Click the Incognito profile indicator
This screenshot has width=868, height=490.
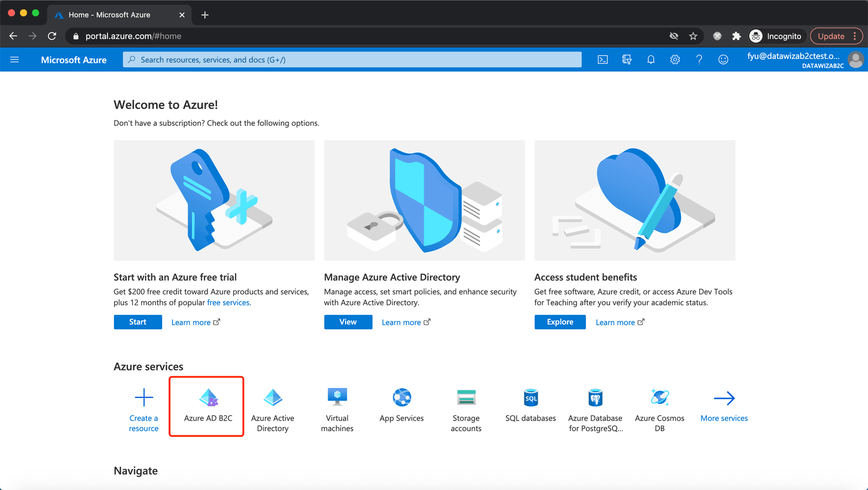[776, 36]
